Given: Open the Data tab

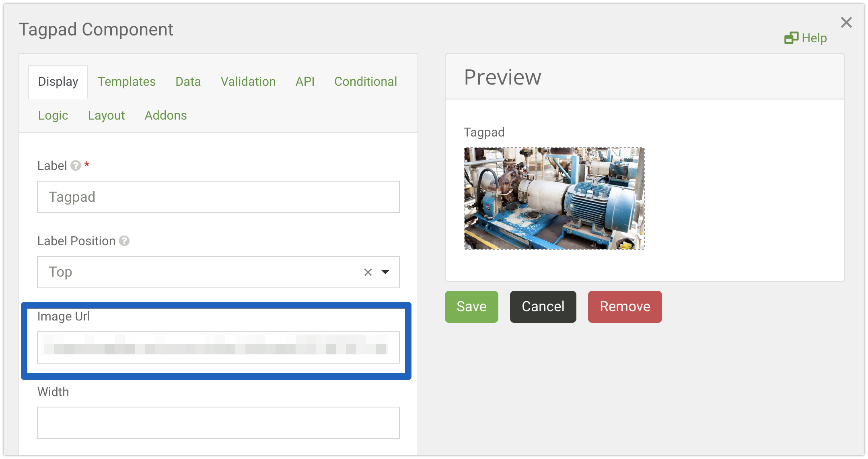Looking at the screenshot, I should click(188, 82).
